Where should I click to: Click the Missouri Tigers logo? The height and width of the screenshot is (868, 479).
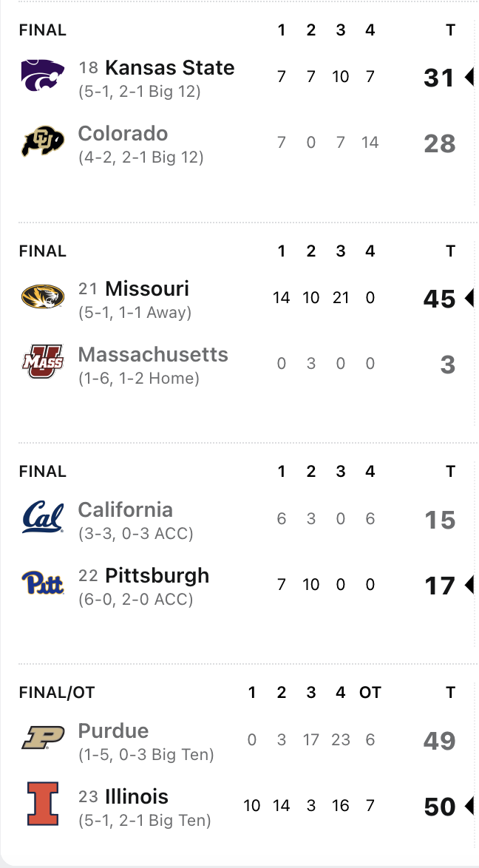pyautogui.click(x=43, y=297)
